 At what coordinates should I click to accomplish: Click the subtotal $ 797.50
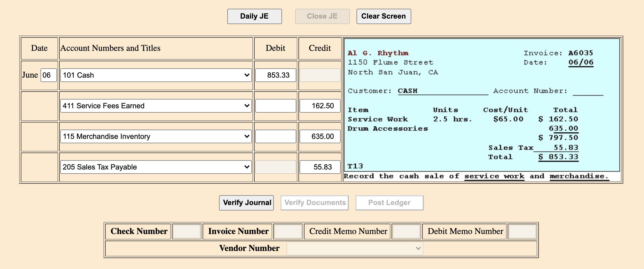558,138
